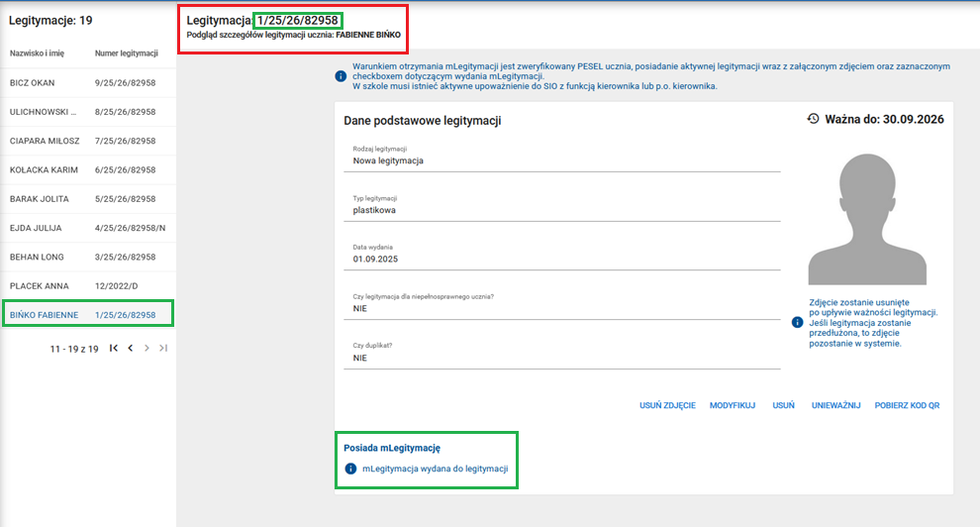
Task: Click the history clock icon by Ważna do
Action: 813,119
